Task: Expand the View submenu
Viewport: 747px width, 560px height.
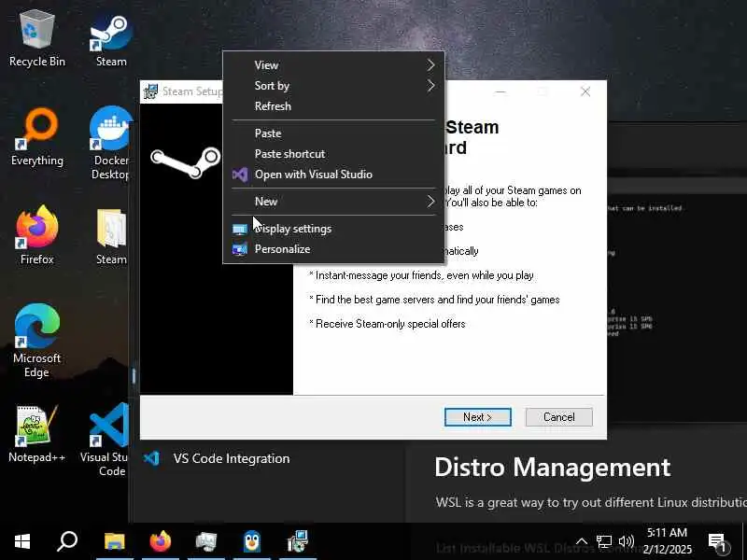Action: pos(333,65)
